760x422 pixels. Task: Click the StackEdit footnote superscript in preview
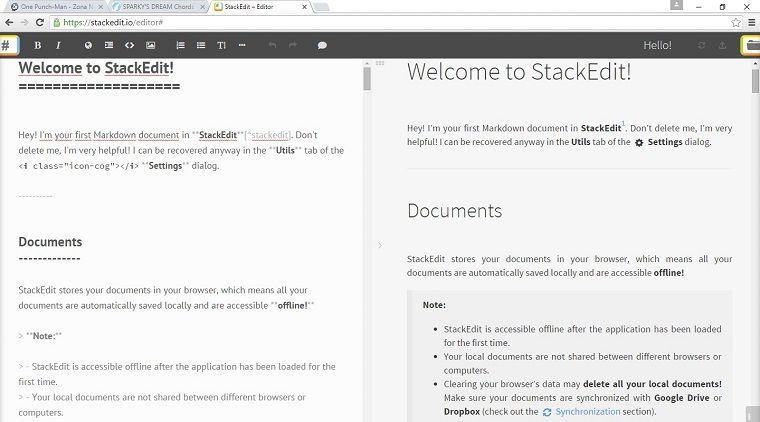coord(623,124)
